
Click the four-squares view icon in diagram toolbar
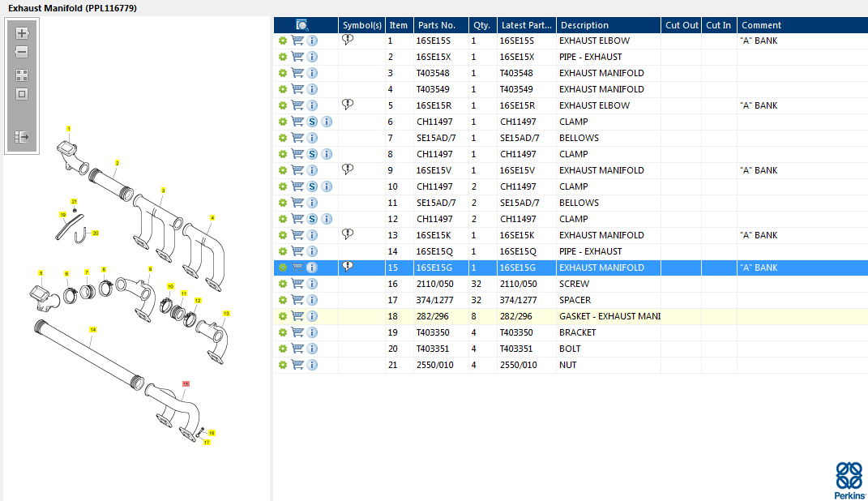click(22, 75)
